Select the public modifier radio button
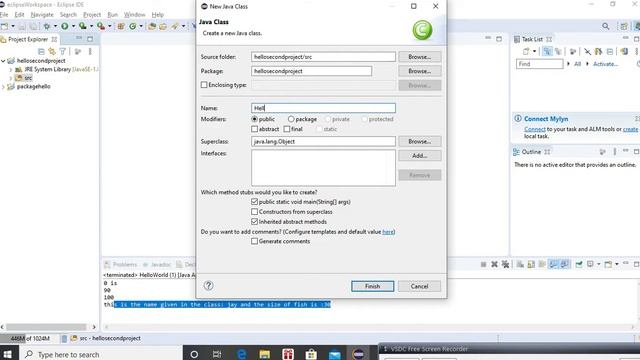 coord(255,119)
